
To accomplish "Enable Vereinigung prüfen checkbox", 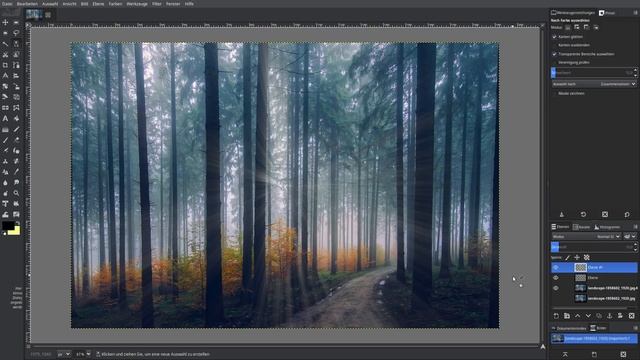I will (554, 62).
